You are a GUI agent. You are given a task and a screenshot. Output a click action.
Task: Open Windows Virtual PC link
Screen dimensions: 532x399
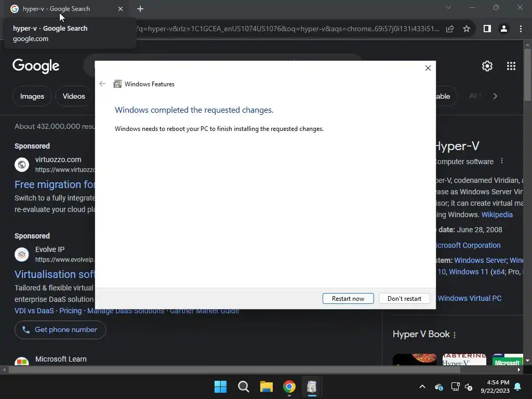click(x=470, y=298)
